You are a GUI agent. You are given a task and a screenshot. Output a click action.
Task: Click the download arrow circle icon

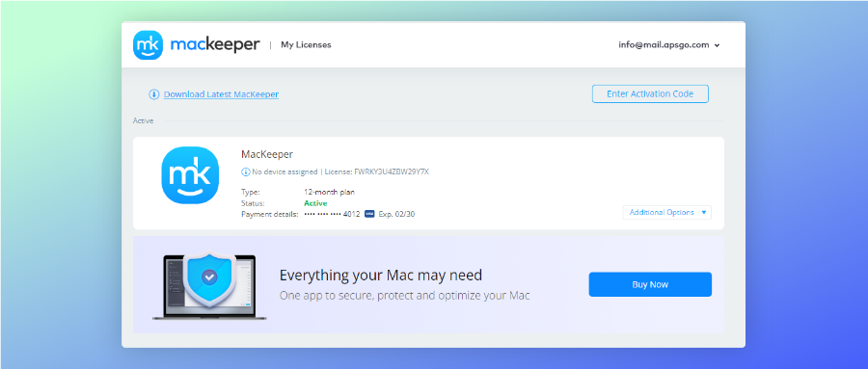(x=154, y=94)
